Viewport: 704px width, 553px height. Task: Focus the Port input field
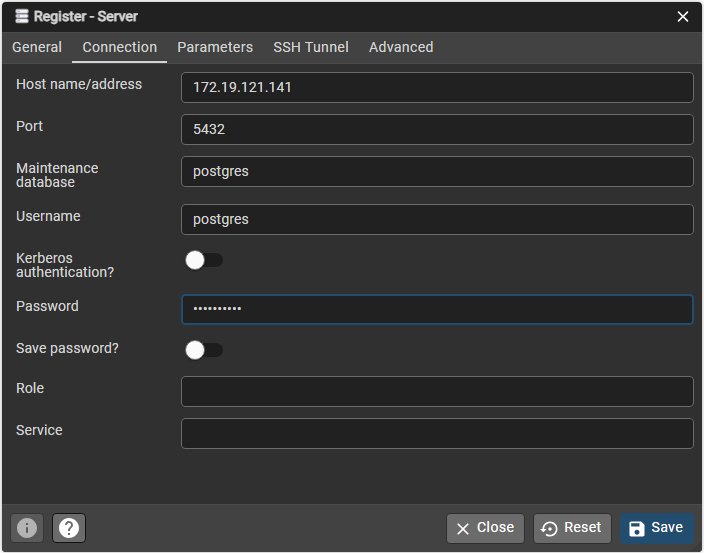click(x=437, y=129)
